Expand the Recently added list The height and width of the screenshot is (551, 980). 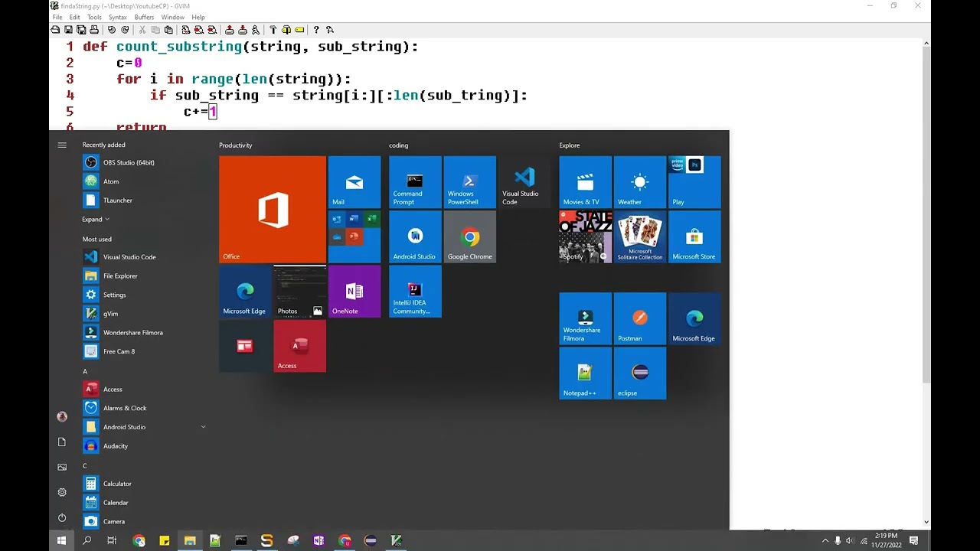point(96,219)
